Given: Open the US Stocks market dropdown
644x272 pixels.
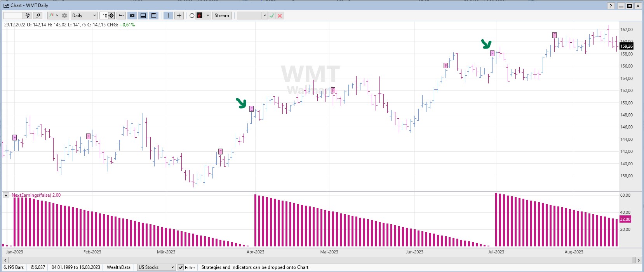Looking at the screenshot, I should click(x=157, y=267).
